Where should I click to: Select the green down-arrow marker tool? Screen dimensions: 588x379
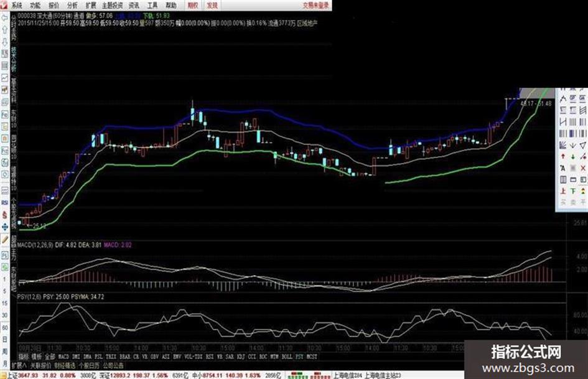(x=573, y=156)
